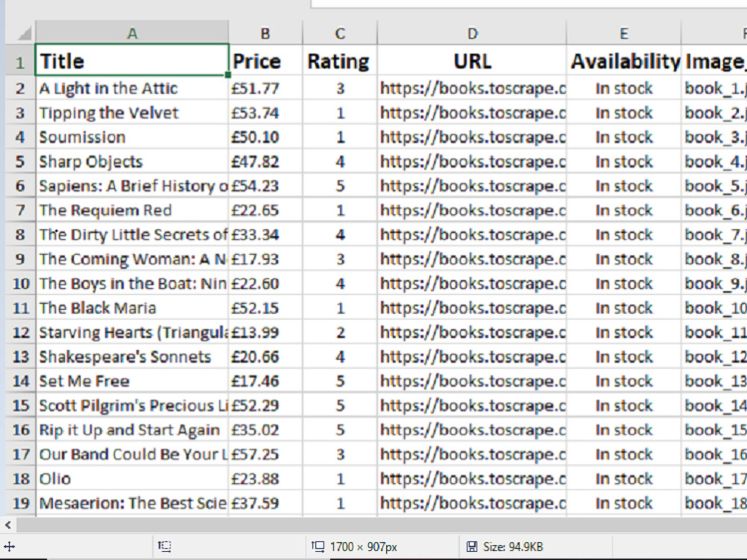
Task: Click the select-all corner triangle
Action: pos(25,34)
